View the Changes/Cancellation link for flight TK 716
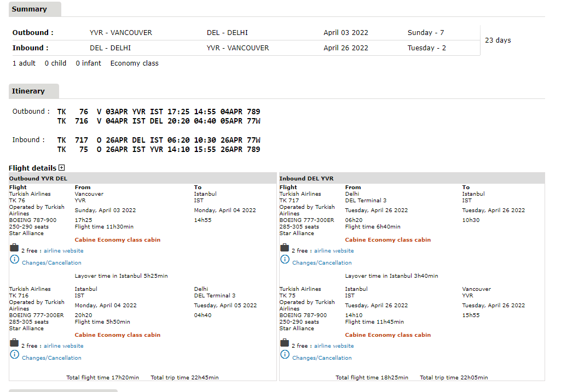 (x=51, y=358)
